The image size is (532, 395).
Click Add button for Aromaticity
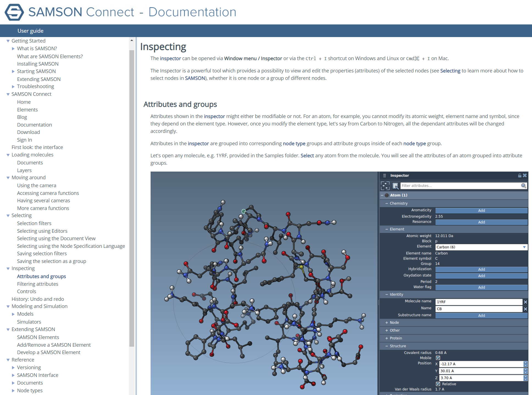(x=481, y=211)
